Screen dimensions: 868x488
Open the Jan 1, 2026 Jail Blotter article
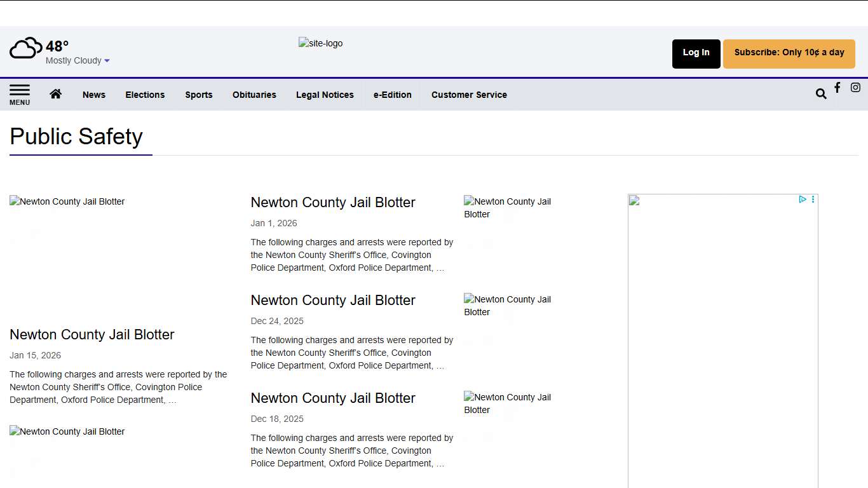click(333, 202)
